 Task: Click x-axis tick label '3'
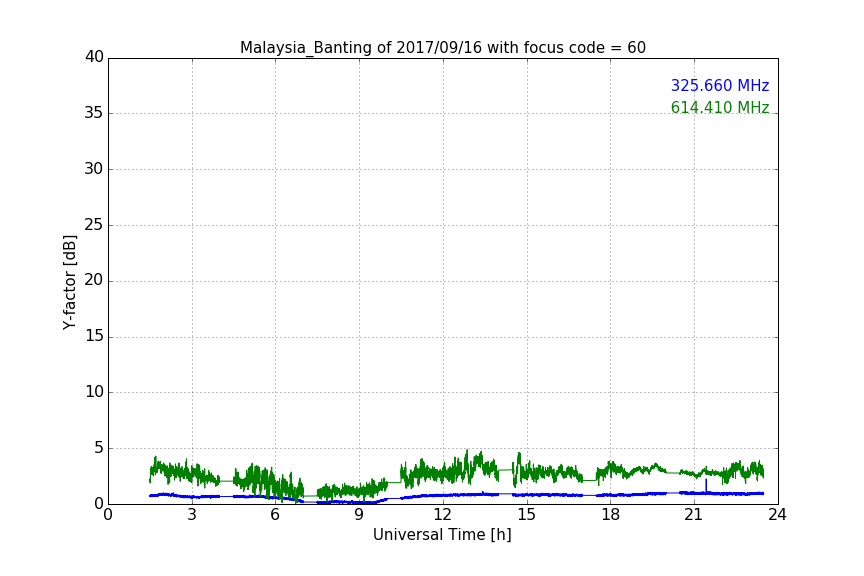pyautogui.click(x=192, y=515)
